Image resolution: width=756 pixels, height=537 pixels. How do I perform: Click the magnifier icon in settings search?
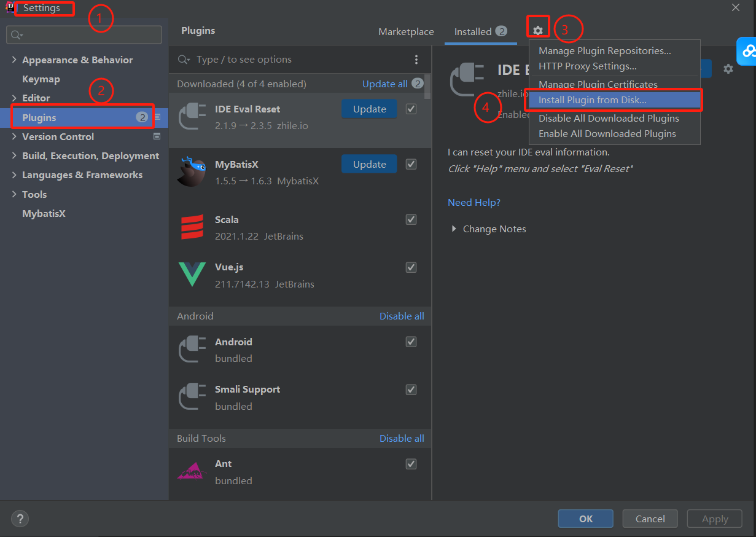click(x=15, y=35)
